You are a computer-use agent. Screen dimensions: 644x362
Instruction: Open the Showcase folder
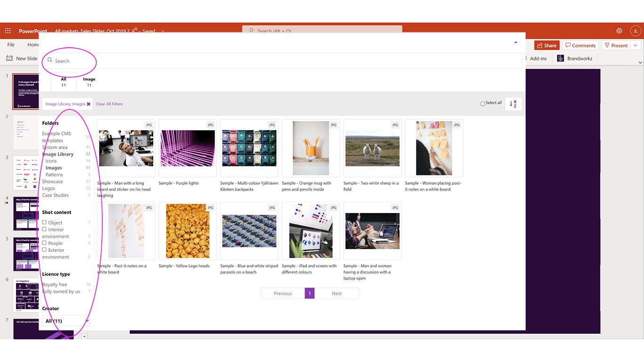52,181
